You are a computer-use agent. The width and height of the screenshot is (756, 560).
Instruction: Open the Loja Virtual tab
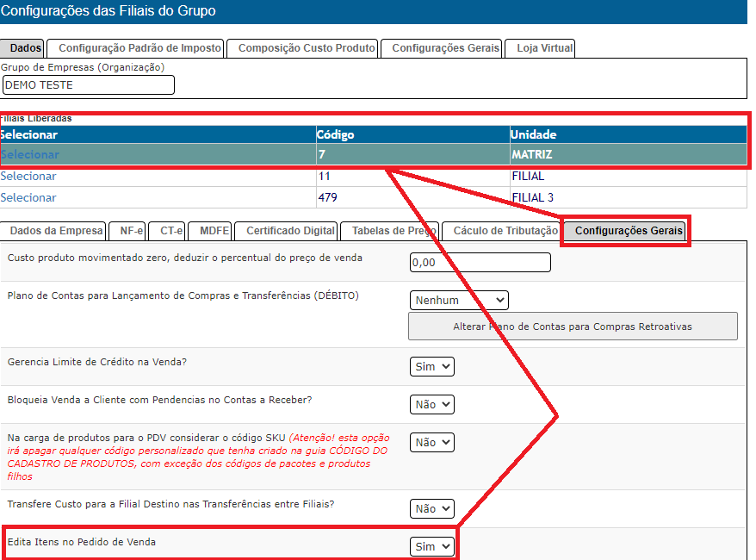click(x=539, y=48)
